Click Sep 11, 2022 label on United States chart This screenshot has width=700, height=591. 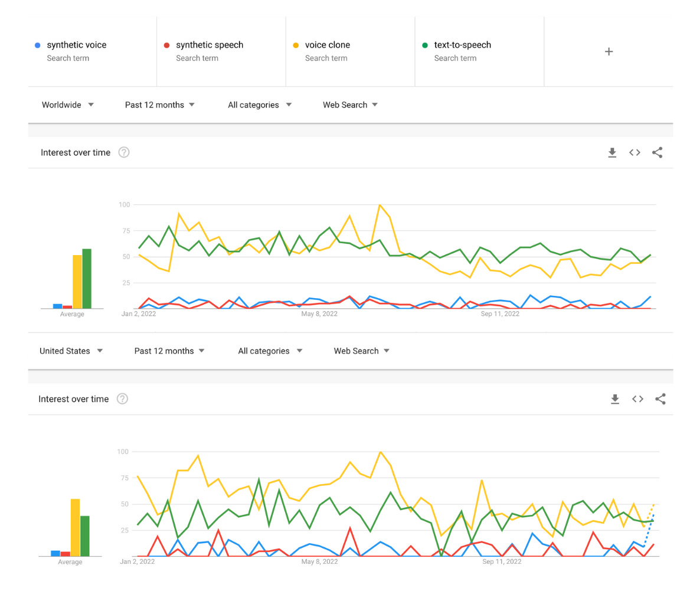coord(502,561)
